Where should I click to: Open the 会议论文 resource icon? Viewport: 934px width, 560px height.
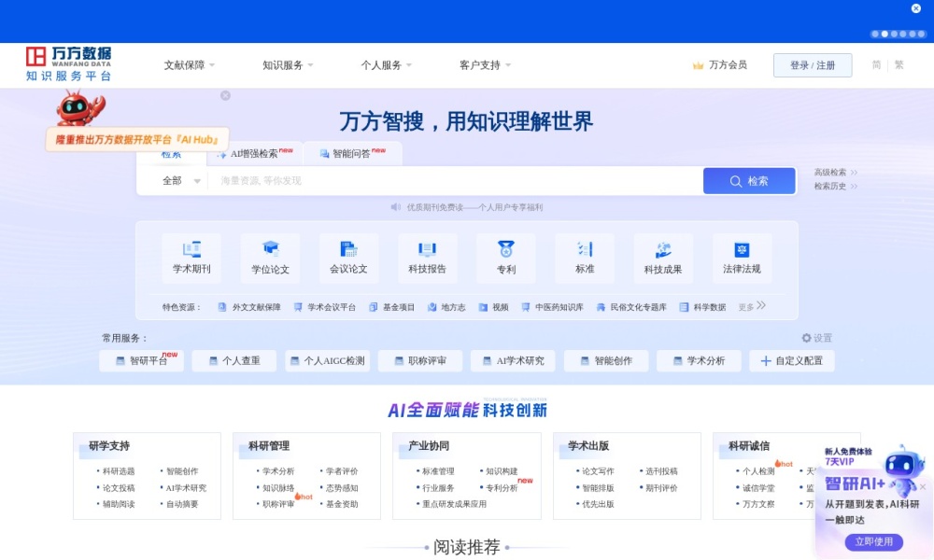pos(349,258)
